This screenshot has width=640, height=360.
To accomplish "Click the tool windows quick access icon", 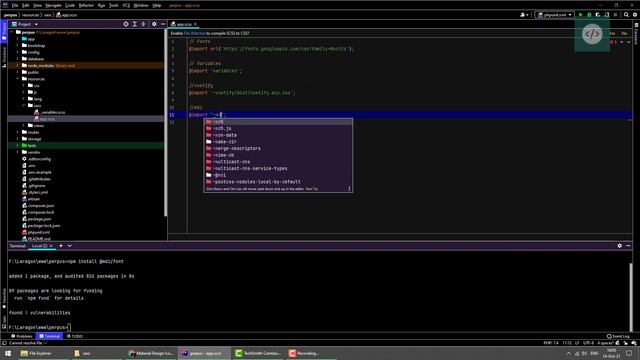I will pos(4,343).
